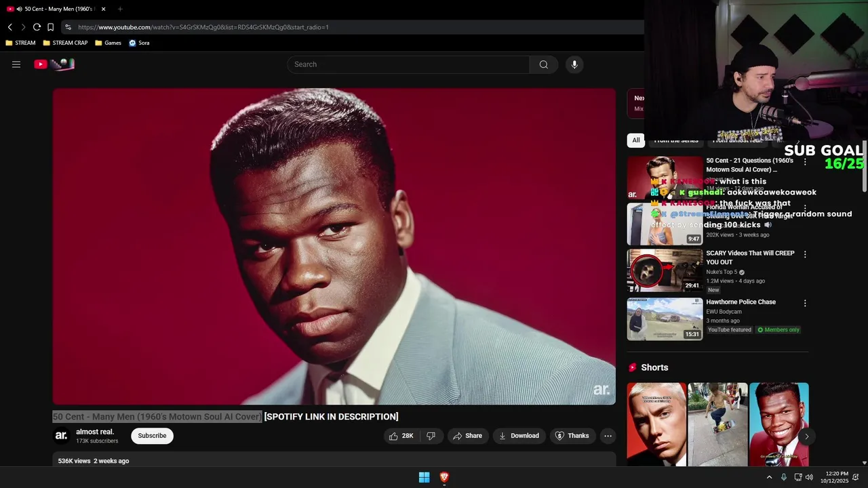Open the YouTube hamburger guide menu
The width and height of the screenshot is (868, 488).
(x=16, y=64)
